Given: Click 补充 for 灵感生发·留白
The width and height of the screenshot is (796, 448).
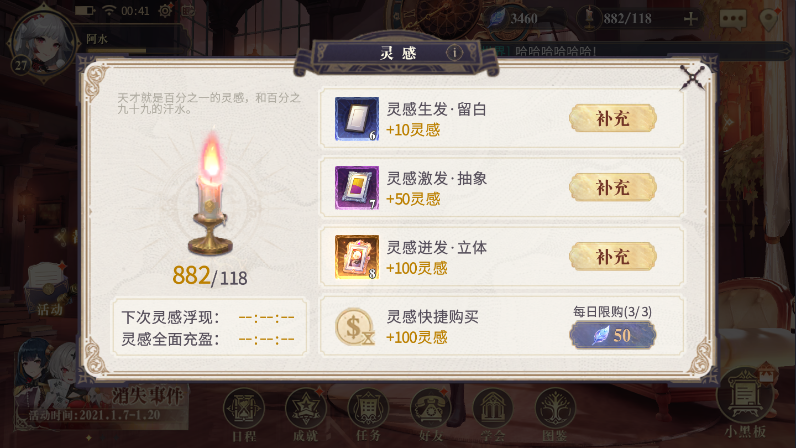Looking at the screenshot, I should [613, 118].
